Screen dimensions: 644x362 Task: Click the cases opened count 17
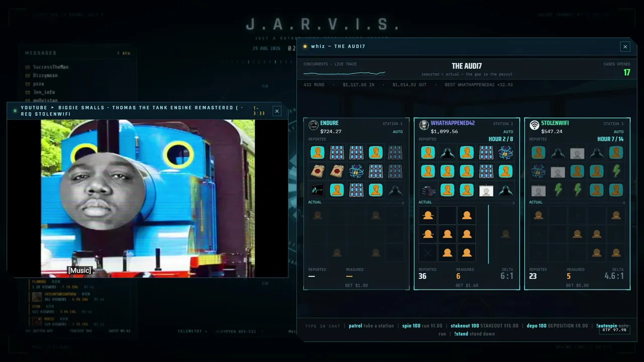627,72
